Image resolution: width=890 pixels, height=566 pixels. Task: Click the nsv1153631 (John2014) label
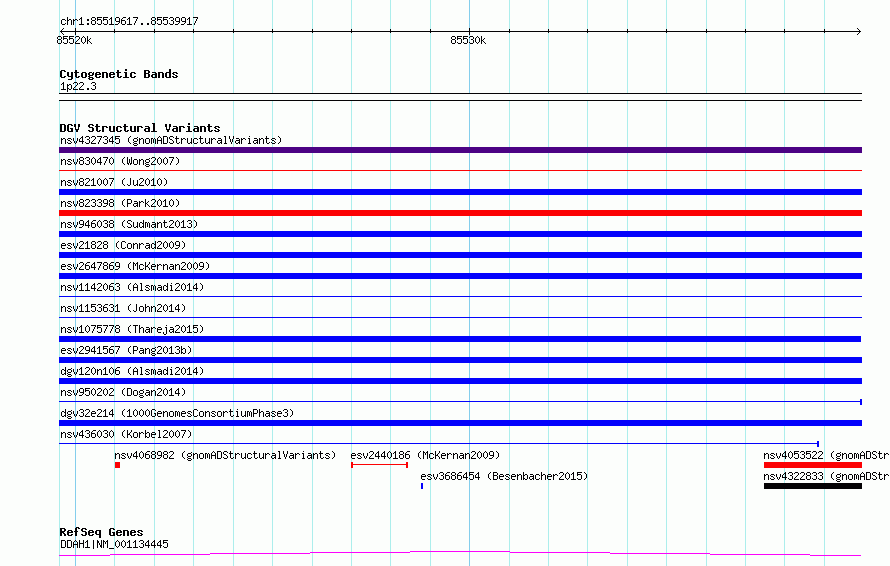pyautogui.click(x=123, y=308)
